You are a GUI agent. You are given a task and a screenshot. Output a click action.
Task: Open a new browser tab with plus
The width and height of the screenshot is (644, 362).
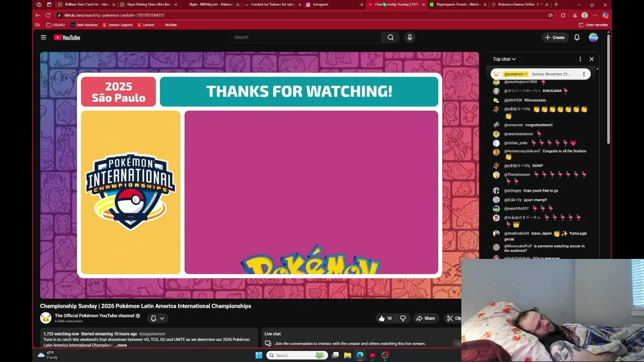click(556, 5)
